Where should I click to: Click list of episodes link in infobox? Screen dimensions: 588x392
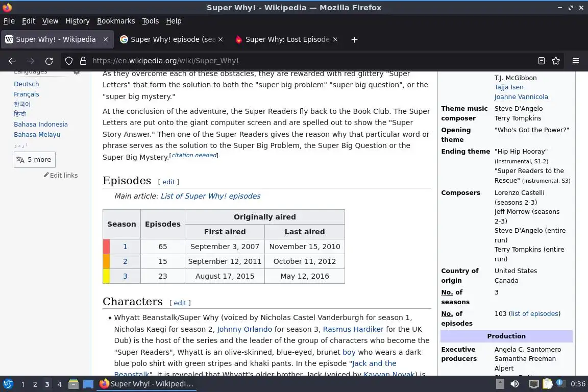(534, 313)
